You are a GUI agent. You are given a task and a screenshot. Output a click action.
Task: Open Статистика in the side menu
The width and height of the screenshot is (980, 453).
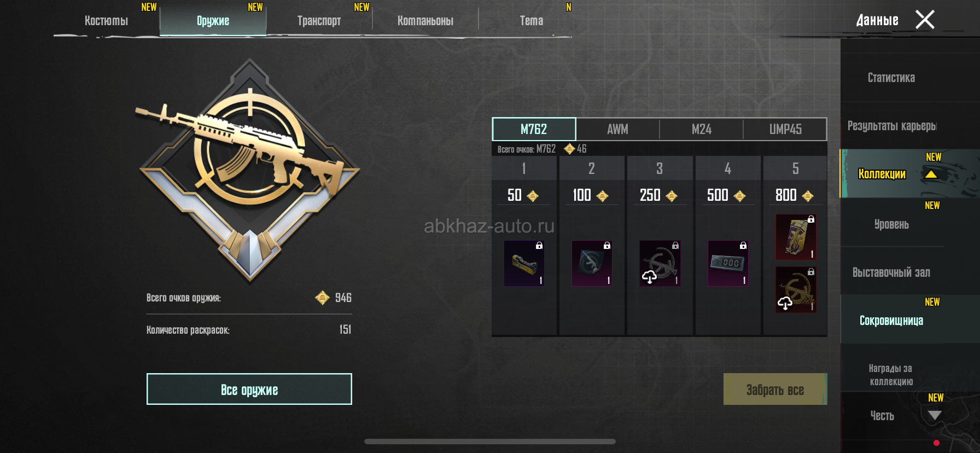[891, 78]
